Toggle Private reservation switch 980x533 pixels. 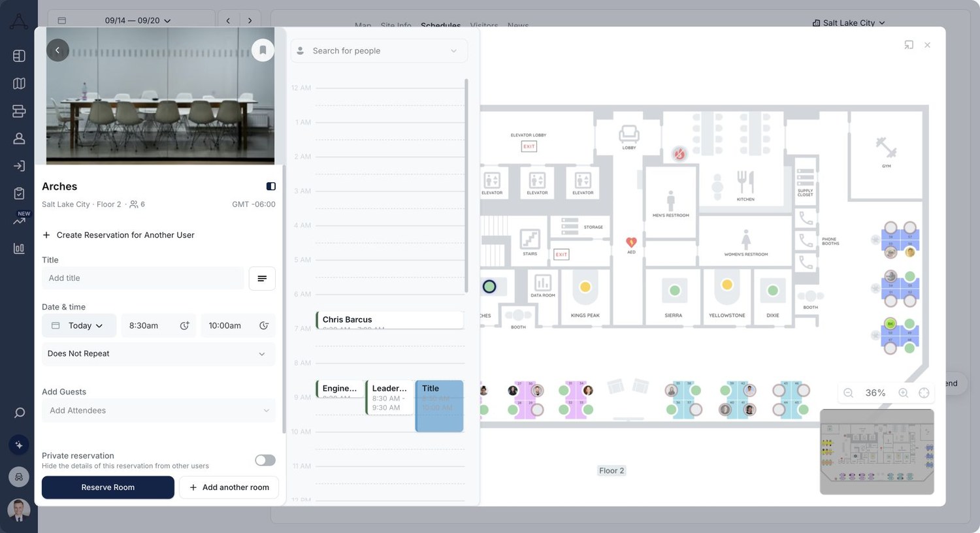[265, 460]
